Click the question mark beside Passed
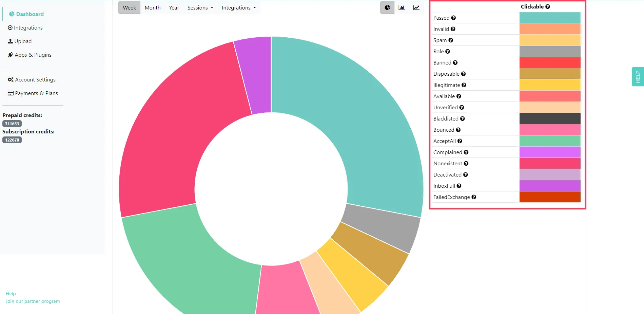Screen dimensions: 644x314 [453, 18]
